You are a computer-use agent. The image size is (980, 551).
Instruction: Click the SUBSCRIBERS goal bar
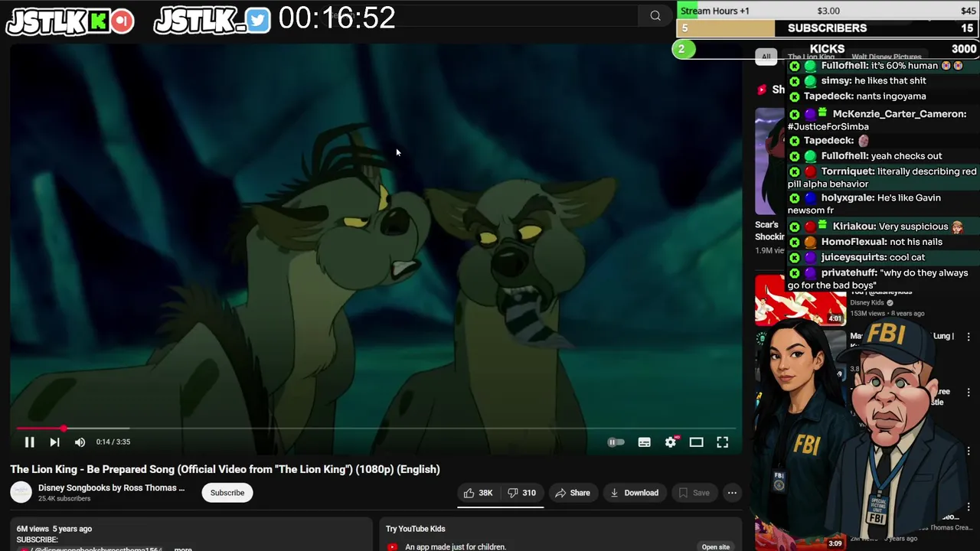(x=828, y=28)
